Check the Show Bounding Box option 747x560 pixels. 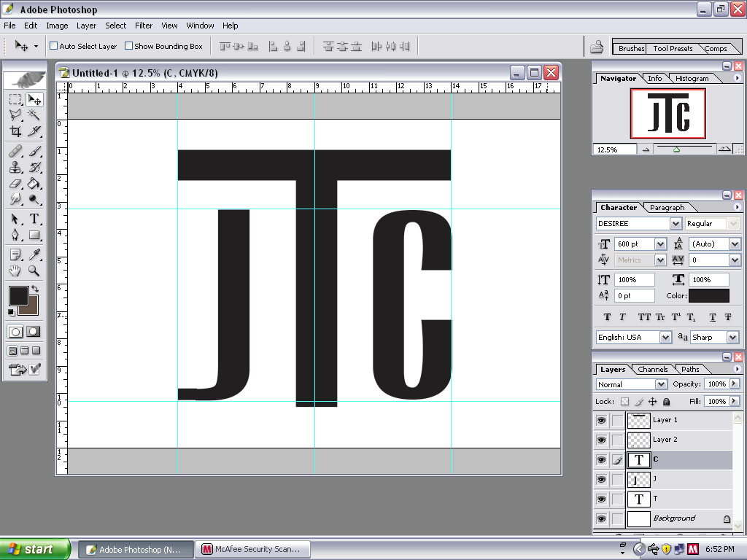coord(128,46)
